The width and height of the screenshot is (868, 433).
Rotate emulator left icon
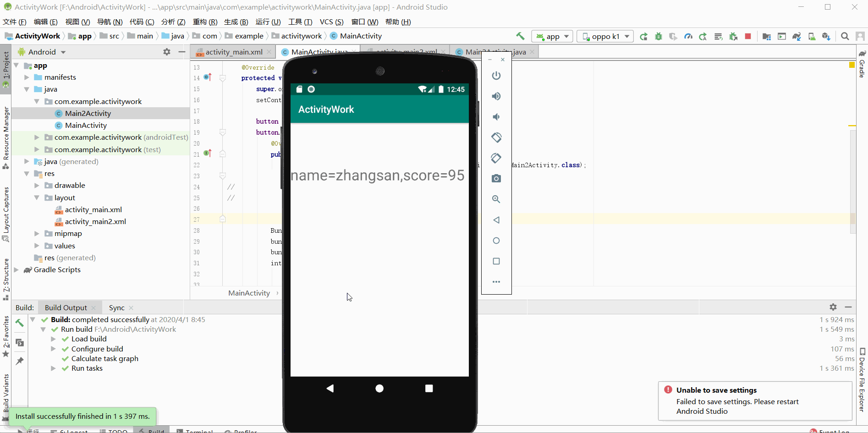[x=496, y=137]
